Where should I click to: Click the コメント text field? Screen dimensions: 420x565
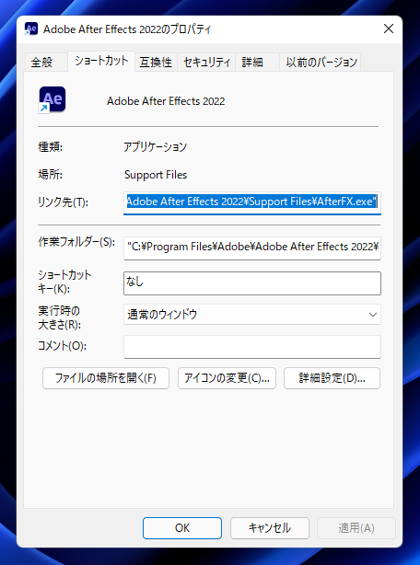[x=252, y=347]
